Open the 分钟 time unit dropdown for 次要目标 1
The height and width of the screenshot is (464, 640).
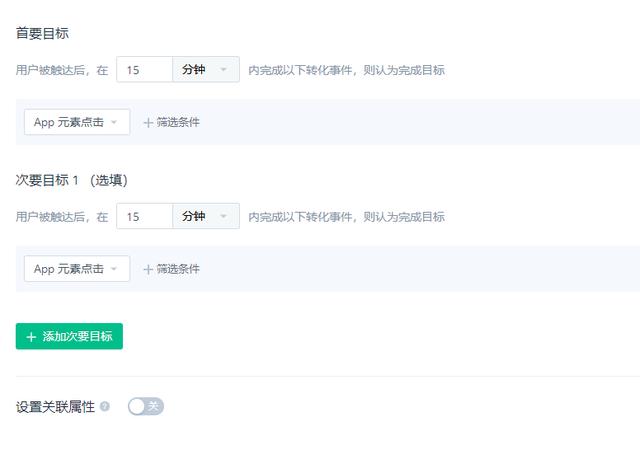click(x=206, y=216)
